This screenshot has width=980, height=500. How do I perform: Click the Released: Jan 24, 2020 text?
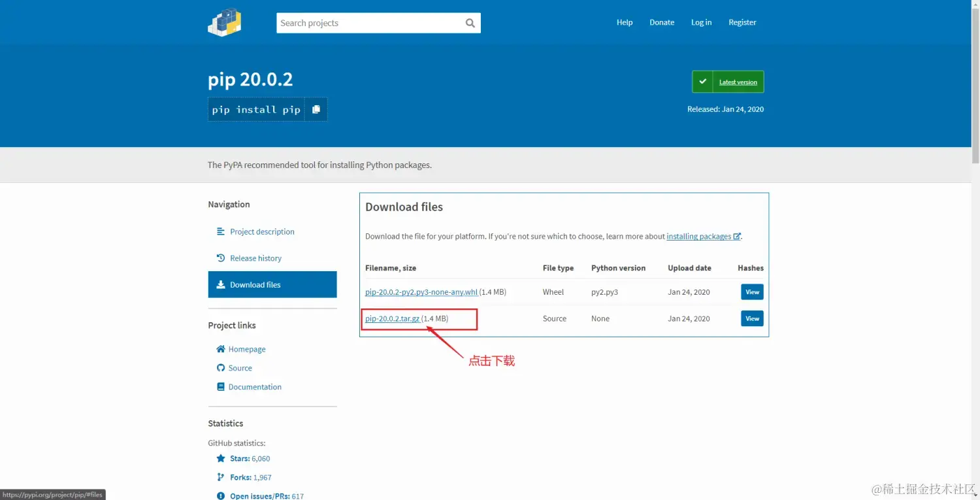click(x=725, y=109)
